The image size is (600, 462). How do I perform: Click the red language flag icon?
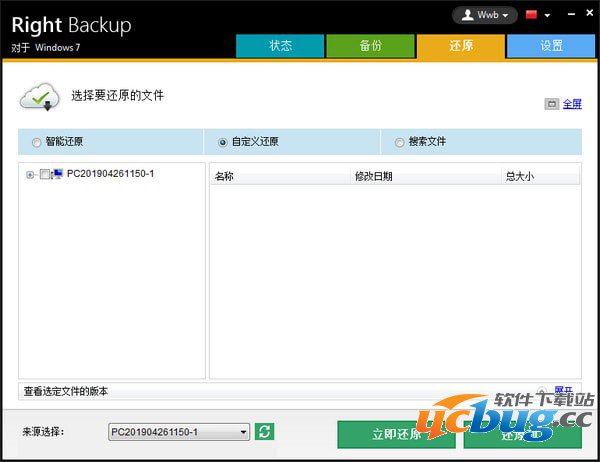point(532,15)
